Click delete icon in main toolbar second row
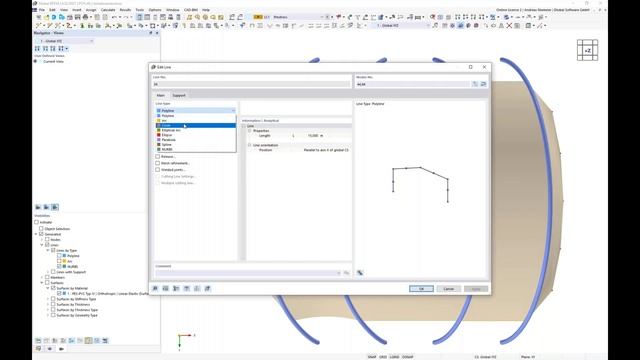 click(509, 26)
